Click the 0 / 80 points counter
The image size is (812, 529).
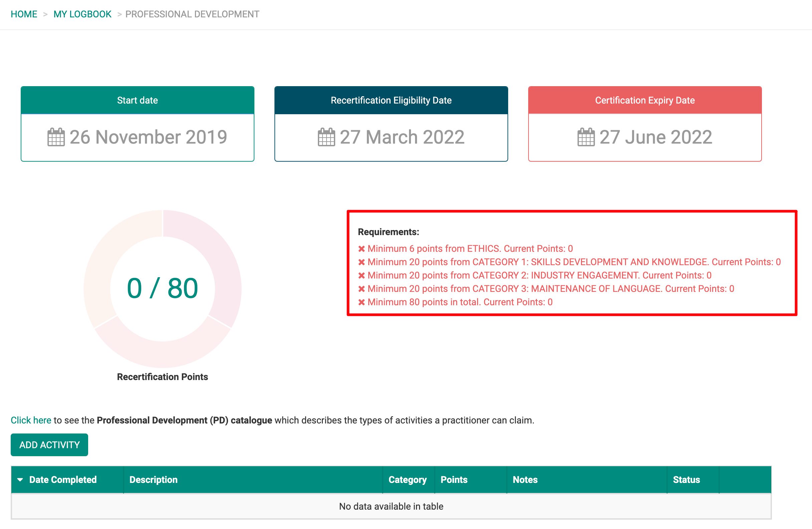point(162,289)
